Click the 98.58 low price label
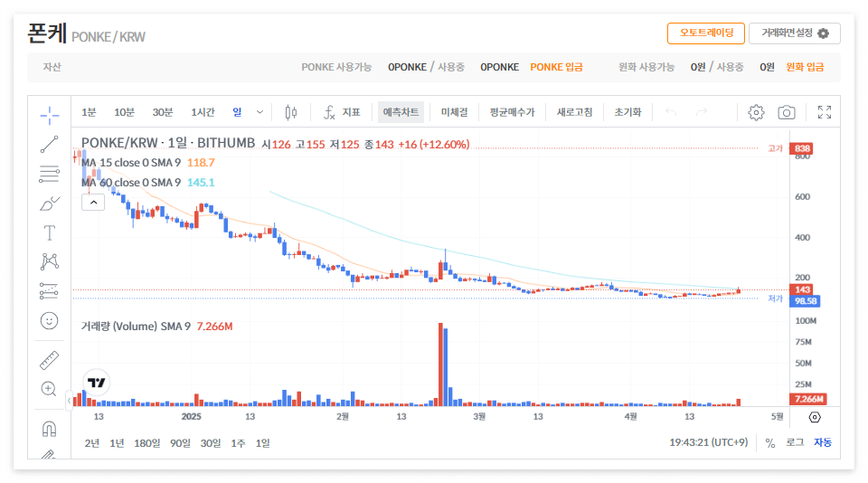This screenshot has height=483, width=868. coord(806,301)
